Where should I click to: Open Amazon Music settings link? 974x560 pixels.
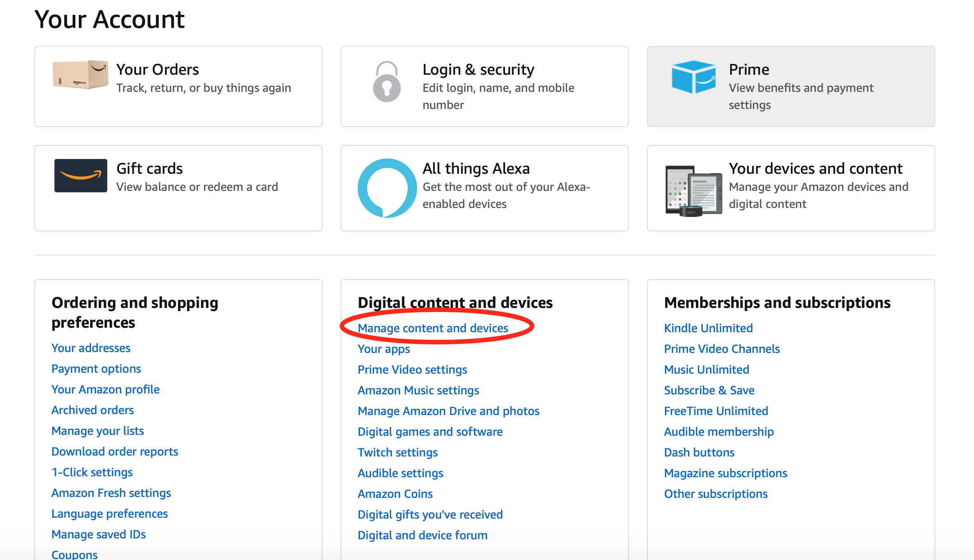pyautogui.click(x=418, y=390)
